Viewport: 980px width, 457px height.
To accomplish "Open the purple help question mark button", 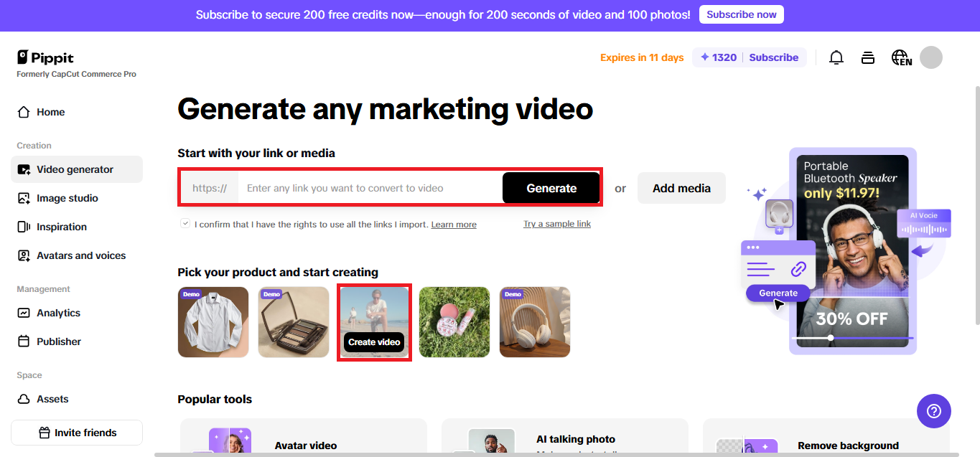I will (x=934, y=411).
